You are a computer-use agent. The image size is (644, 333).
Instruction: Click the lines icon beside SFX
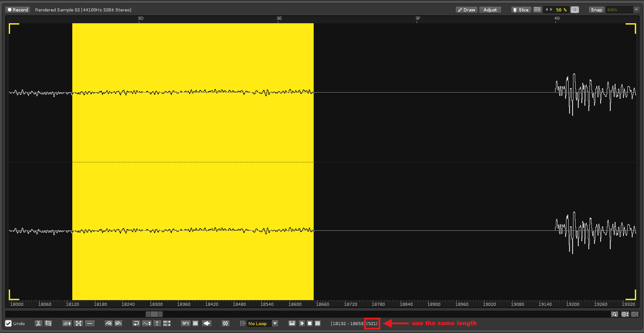(x=196, y=323)
